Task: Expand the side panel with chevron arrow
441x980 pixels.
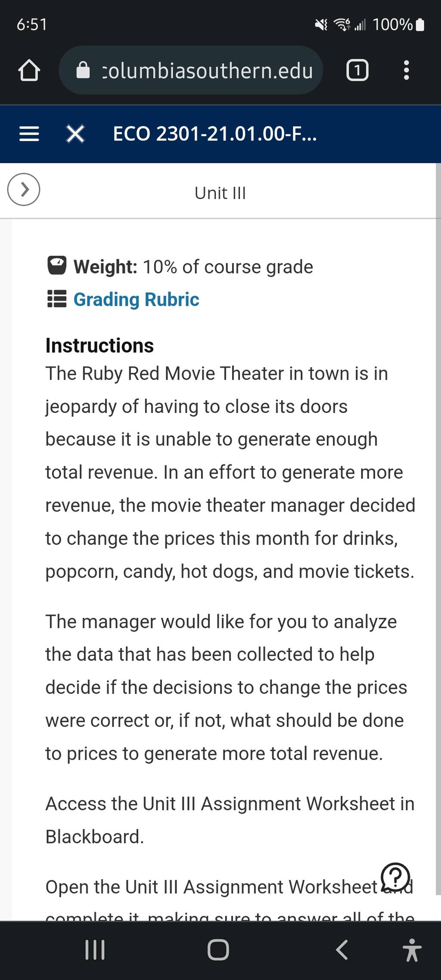Action: tap(24, 189)
